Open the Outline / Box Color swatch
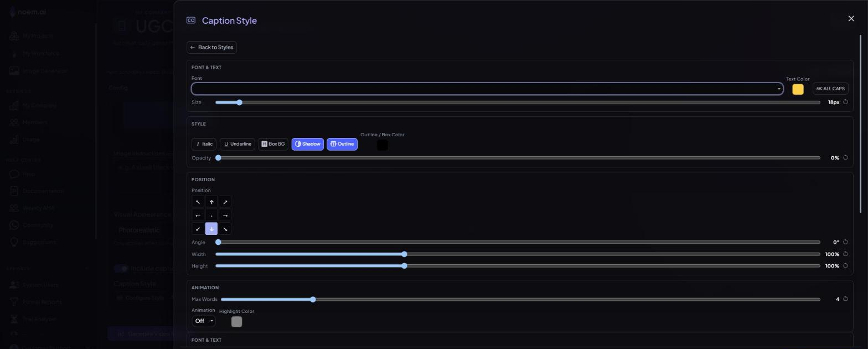 click(x=382, y=145)
